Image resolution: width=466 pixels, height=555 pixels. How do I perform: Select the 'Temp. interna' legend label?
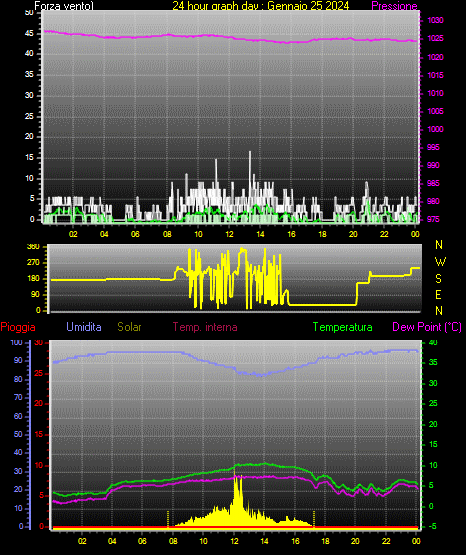point(205,327)
